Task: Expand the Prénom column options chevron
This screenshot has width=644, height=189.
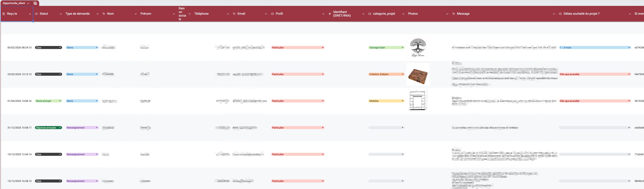Action: [x=174, y=14]
